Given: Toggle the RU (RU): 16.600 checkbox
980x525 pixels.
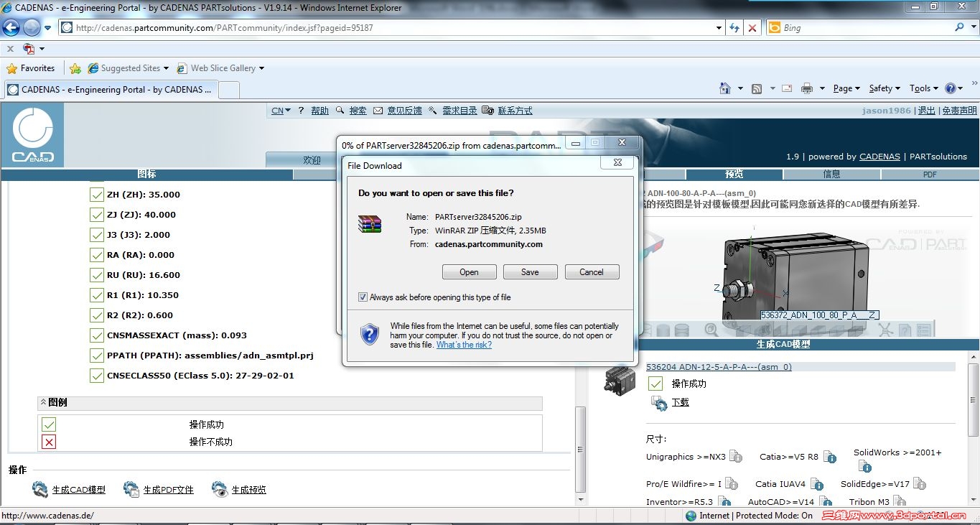Looking at the screenshot, I should point(96,275).
